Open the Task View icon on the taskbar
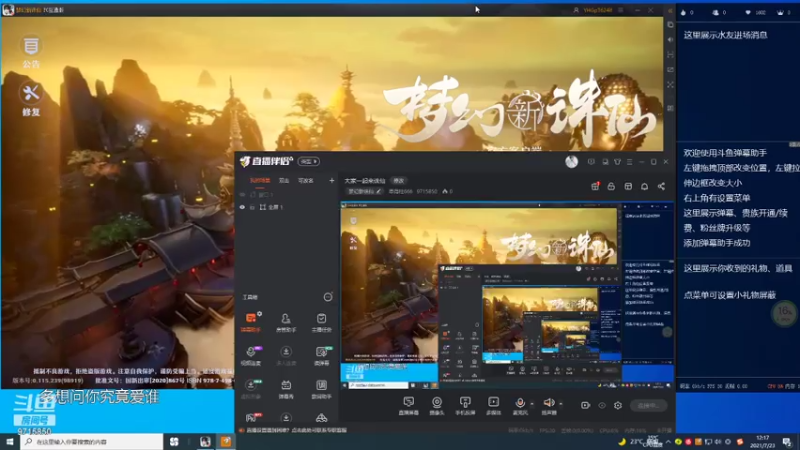This screenshot has height=450, width=800. (174, 441)
